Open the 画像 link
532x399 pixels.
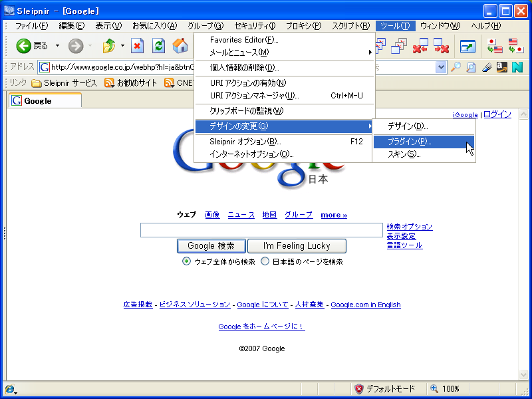(212, 215)
